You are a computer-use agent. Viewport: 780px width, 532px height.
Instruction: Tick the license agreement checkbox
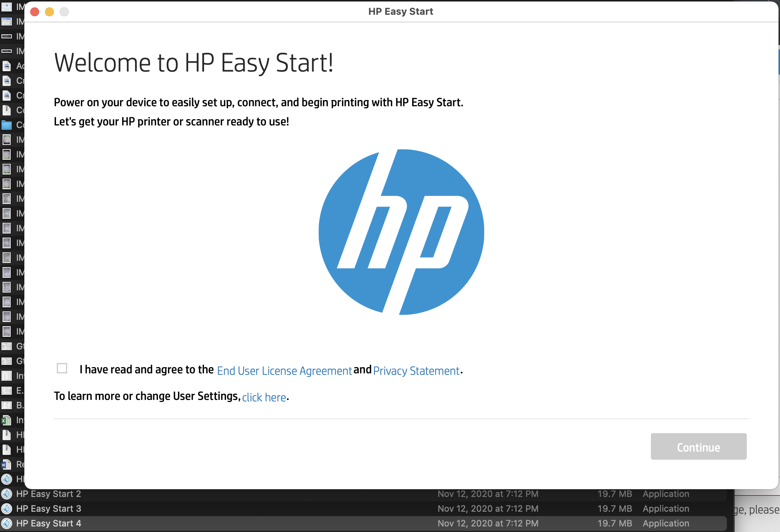[62, 368]
